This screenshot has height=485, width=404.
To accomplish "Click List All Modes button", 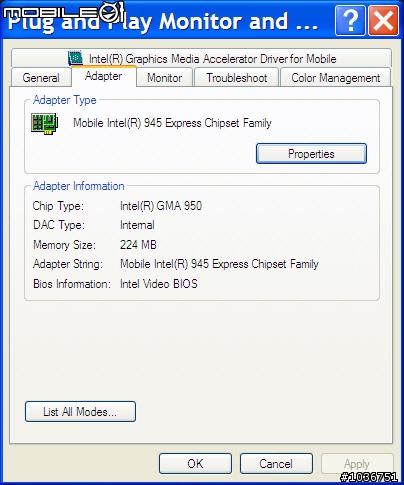I will click(80, 412).
